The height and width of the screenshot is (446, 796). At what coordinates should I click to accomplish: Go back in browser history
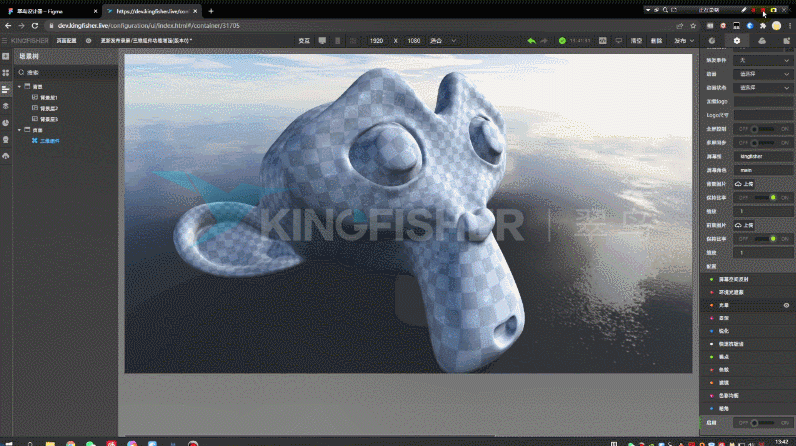tap(8, 26)
